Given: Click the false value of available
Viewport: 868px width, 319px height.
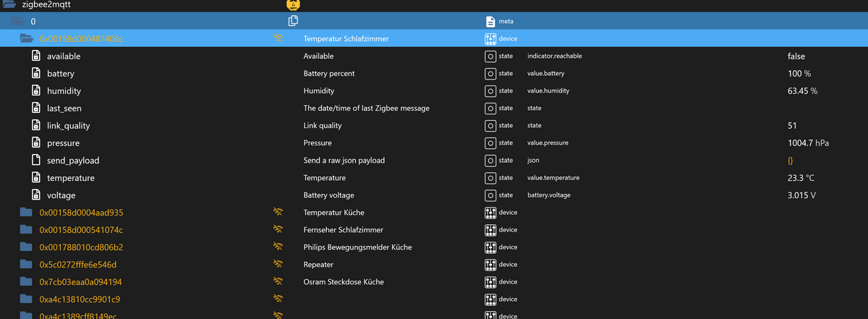Looking at the screenshot, I should click(x=796, y=56).
